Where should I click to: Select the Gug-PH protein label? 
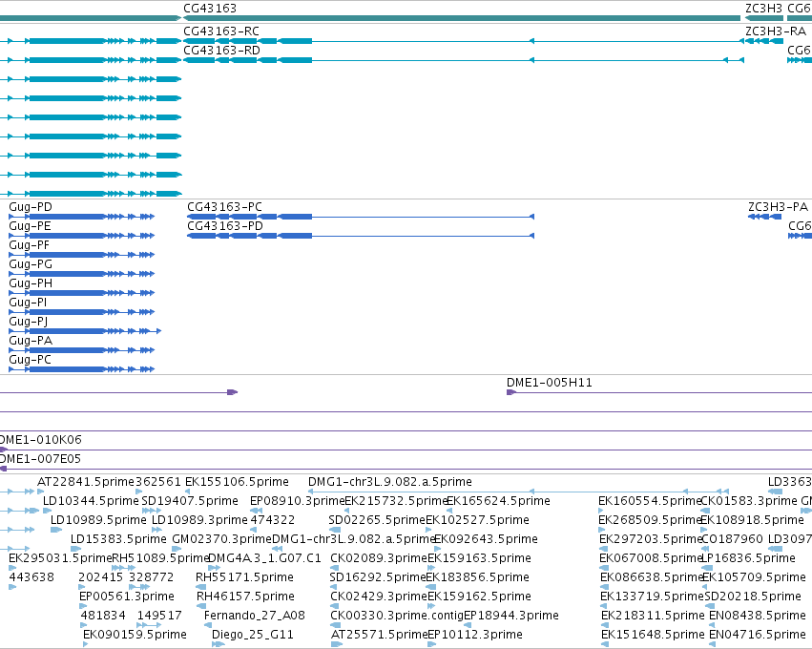click(31, 283)
